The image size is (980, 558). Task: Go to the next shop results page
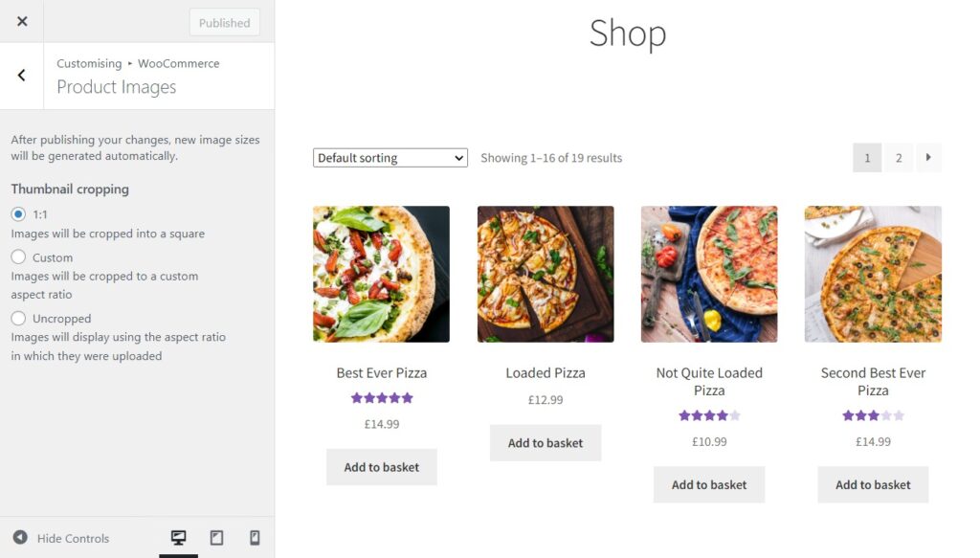(928, 157)
